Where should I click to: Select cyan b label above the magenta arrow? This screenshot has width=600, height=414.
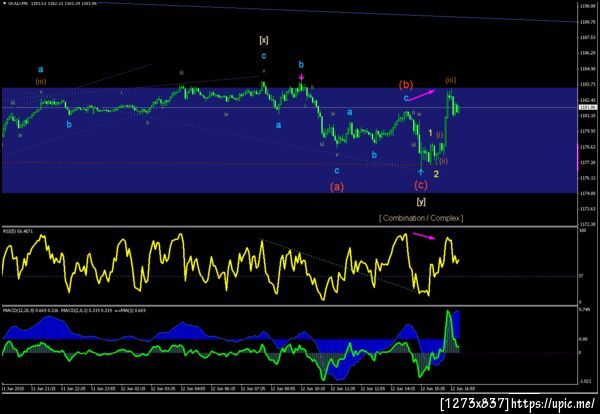click(x=302, y=64)
